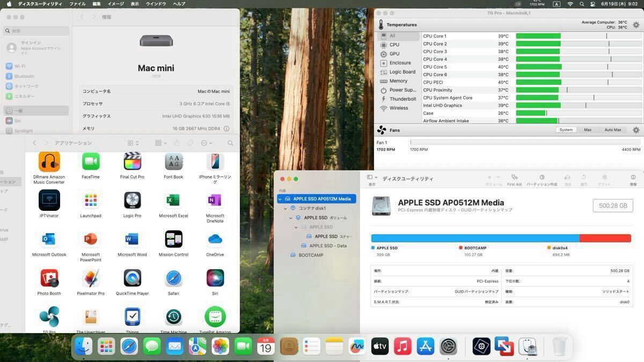The height and width of the screenshot is (362, 644).
Task: Open the Photo Booth app
Action: point(49,278)
